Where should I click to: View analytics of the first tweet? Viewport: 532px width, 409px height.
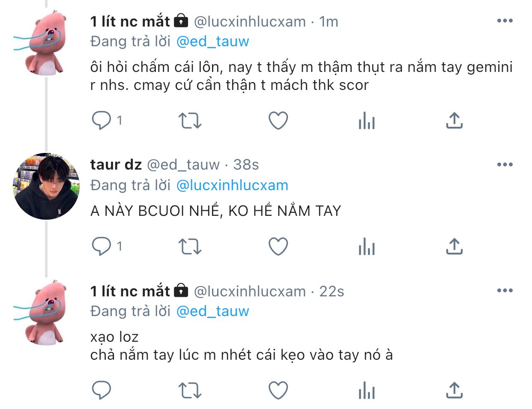coord(367,121)
